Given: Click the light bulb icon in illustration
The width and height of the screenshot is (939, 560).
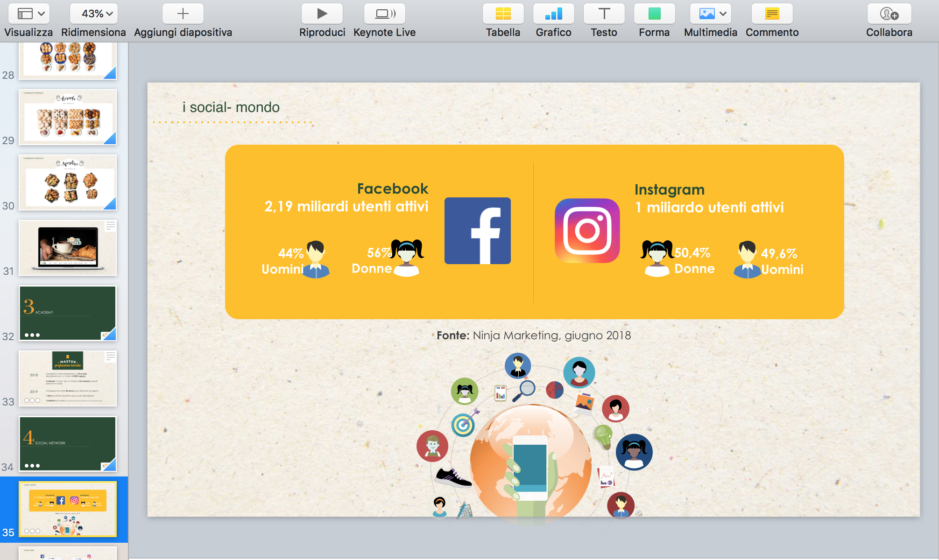Looking at the screenshot, I should [603, 437].
